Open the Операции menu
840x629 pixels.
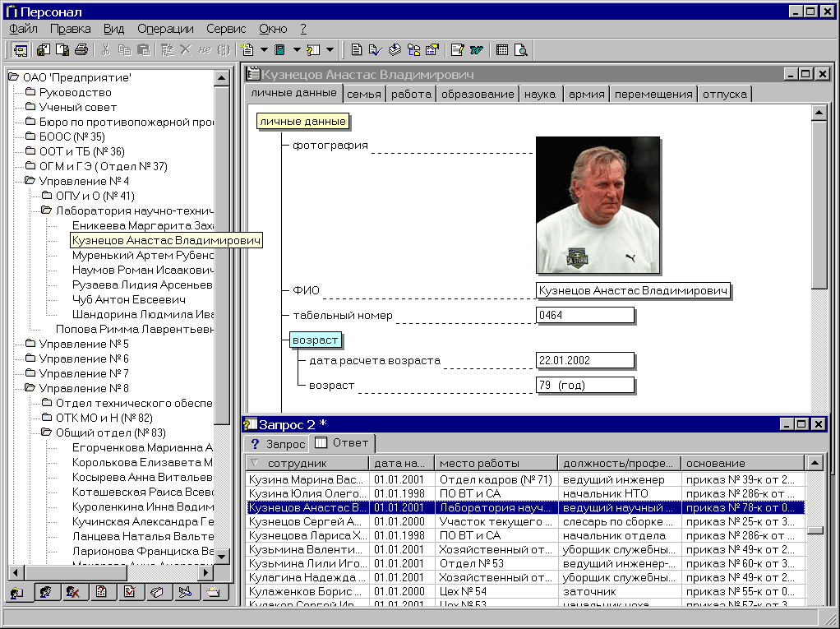(159, 29)
